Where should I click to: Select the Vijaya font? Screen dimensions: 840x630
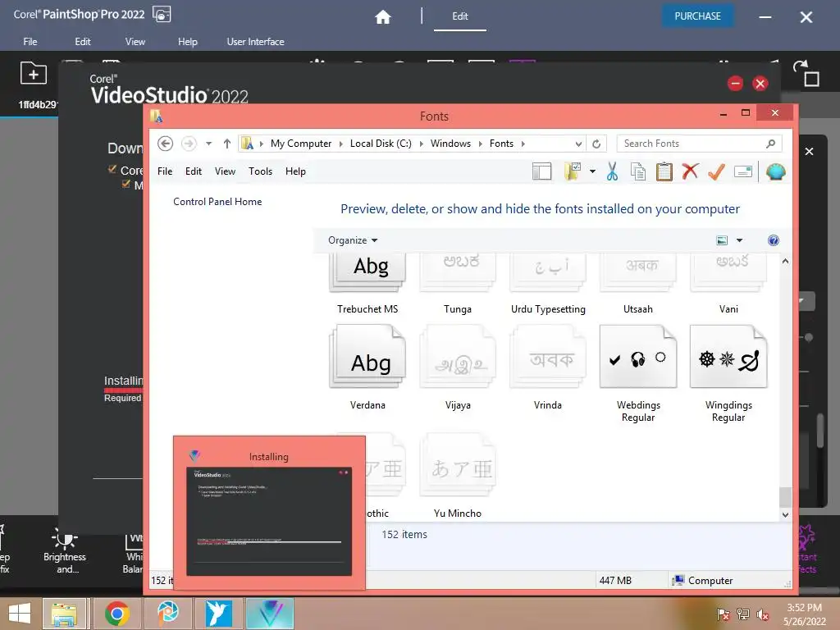tap(458, 367)
